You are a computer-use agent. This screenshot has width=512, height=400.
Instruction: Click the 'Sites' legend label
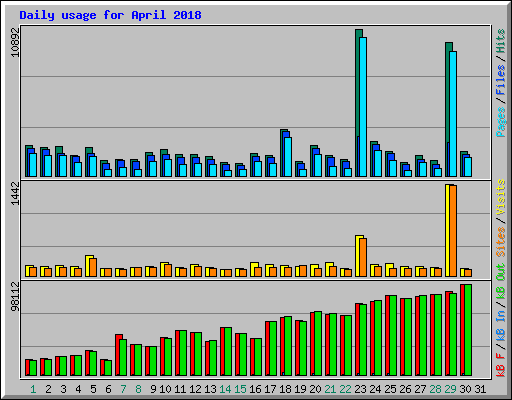501,242
